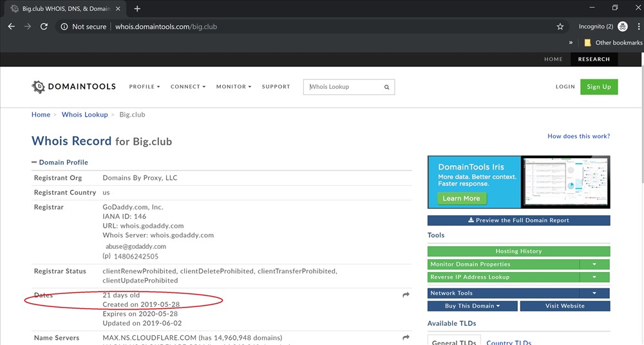Click the DomainTools Iris Learn More banner
644x345 pixels.
[x=461, y=199]
